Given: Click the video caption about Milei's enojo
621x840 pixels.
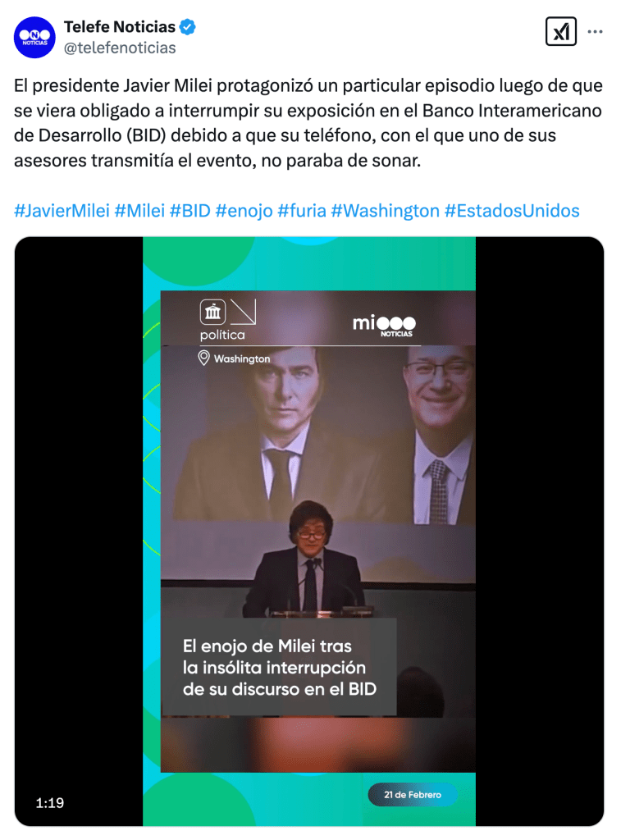Looking at the screenshot, I should (279, 667).
